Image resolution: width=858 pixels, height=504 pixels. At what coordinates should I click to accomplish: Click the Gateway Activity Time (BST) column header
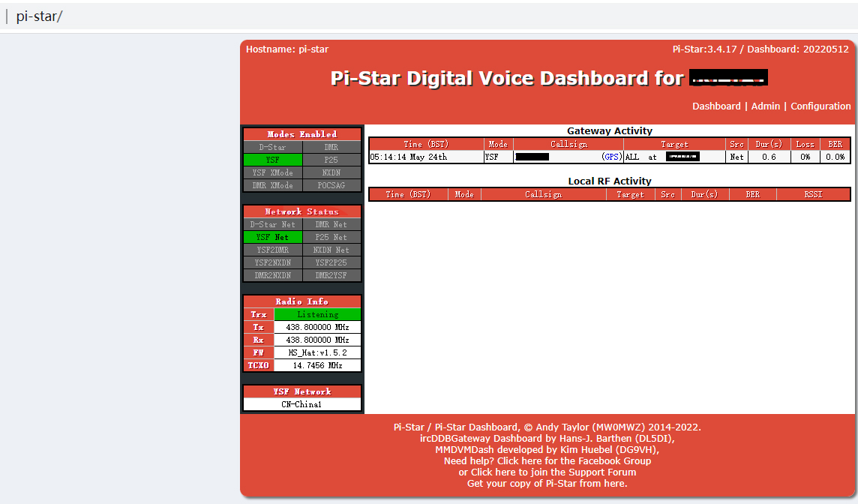(x=426, y=144)
